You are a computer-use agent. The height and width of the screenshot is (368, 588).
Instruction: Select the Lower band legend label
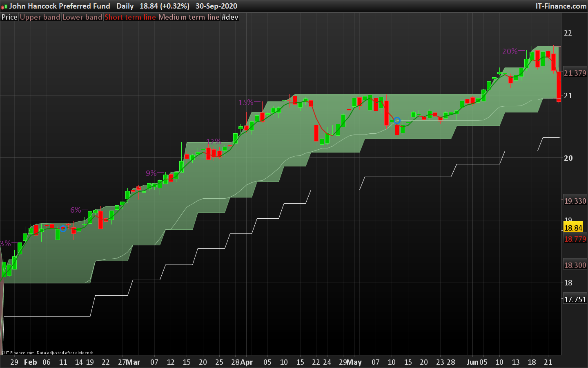pyautogui.click(x=82, y=17)
